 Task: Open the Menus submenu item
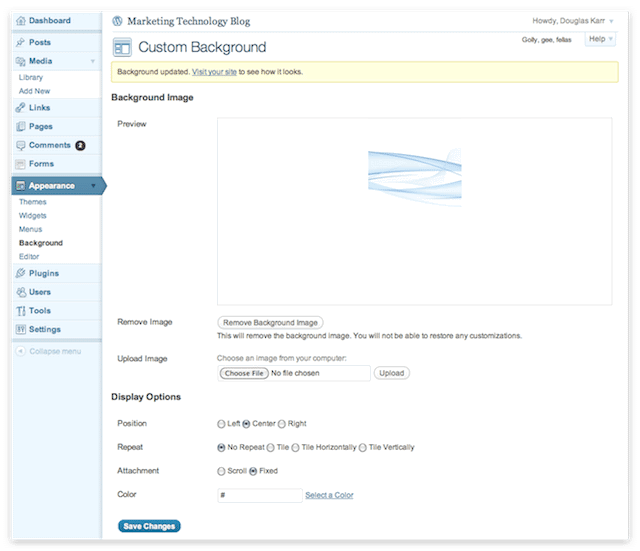coord(30,229)
